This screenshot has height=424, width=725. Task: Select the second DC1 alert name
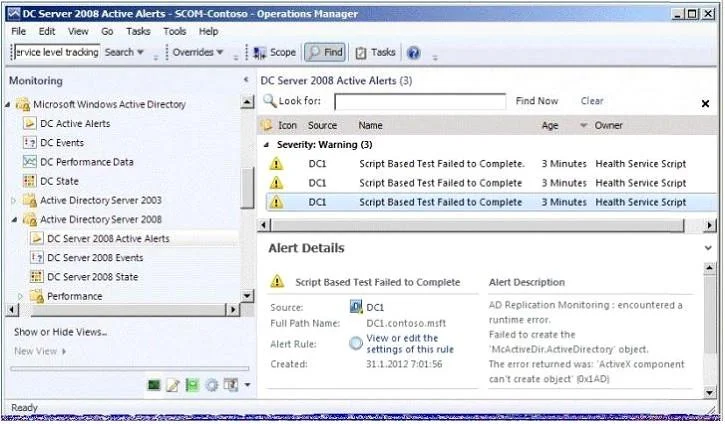[441, 183]
